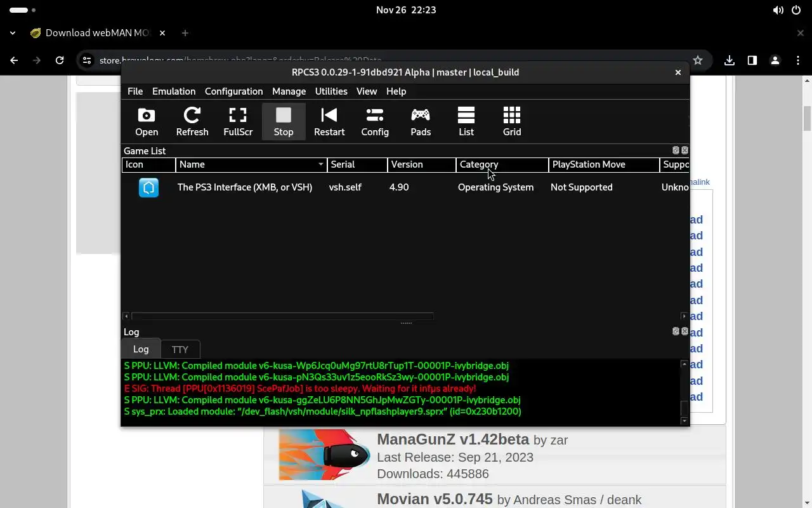This screenshot has width=812, height=508.
Task: Sort by PlayStation Move column
Action: [x=604, y=164]
